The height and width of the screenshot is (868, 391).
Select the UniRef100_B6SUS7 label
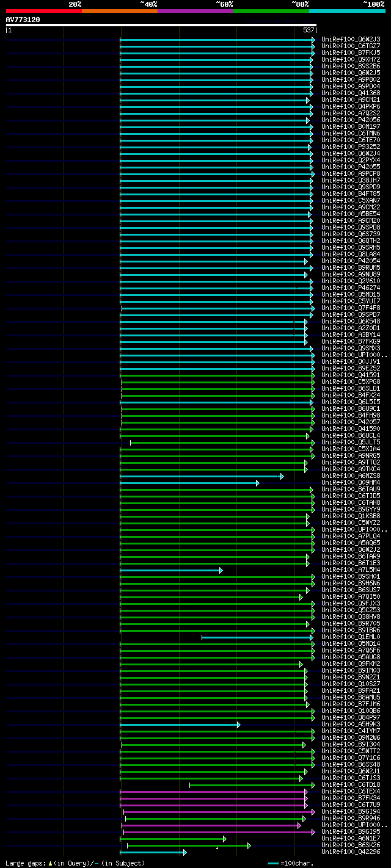(351, 590)
